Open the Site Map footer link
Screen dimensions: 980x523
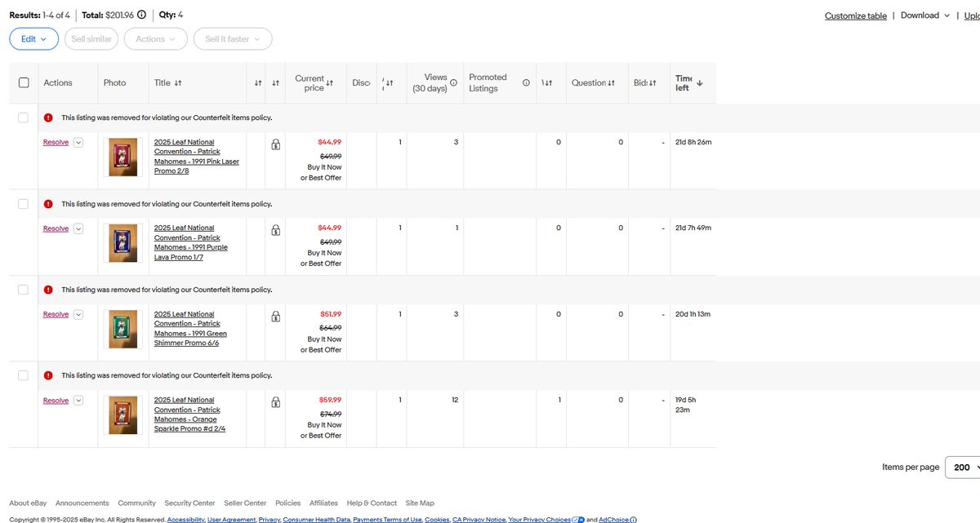pyautogui.click(x=420, y=503)
